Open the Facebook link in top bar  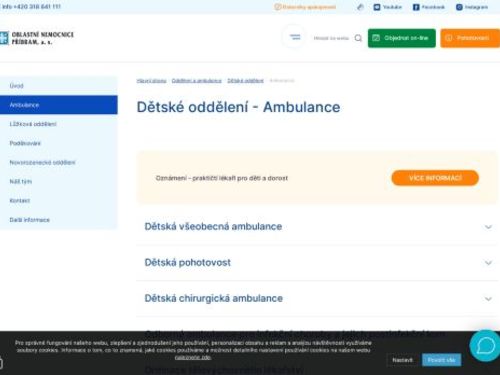(x=429, y=7)
